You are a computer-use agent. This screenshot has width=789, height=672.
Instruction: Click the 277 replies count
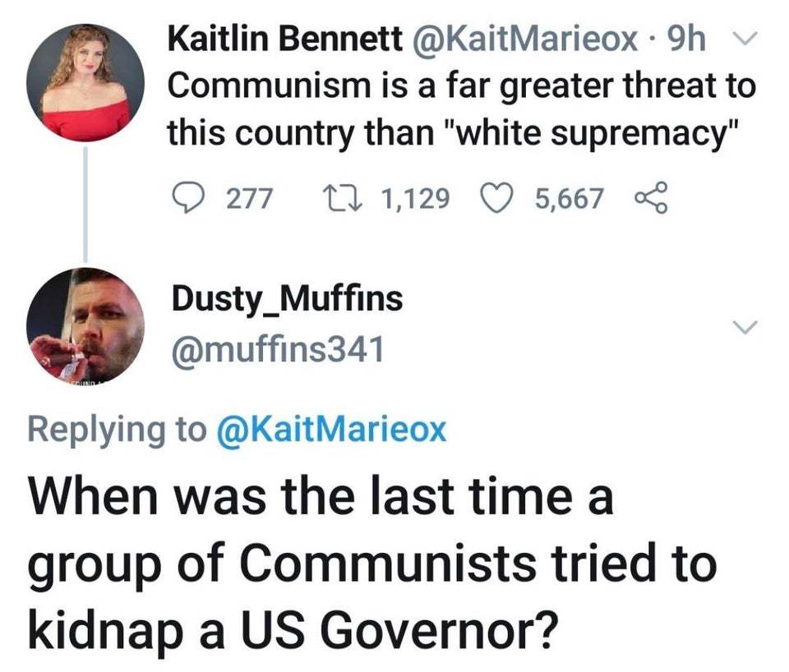[x=251, y=198]
